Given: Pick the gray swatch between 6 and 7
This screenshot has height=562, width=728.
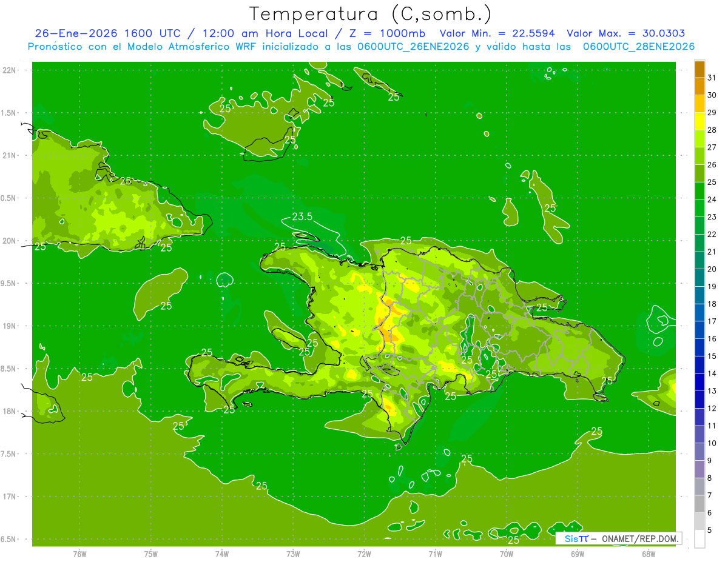Looking at the screenshot, I should point(699,504).
